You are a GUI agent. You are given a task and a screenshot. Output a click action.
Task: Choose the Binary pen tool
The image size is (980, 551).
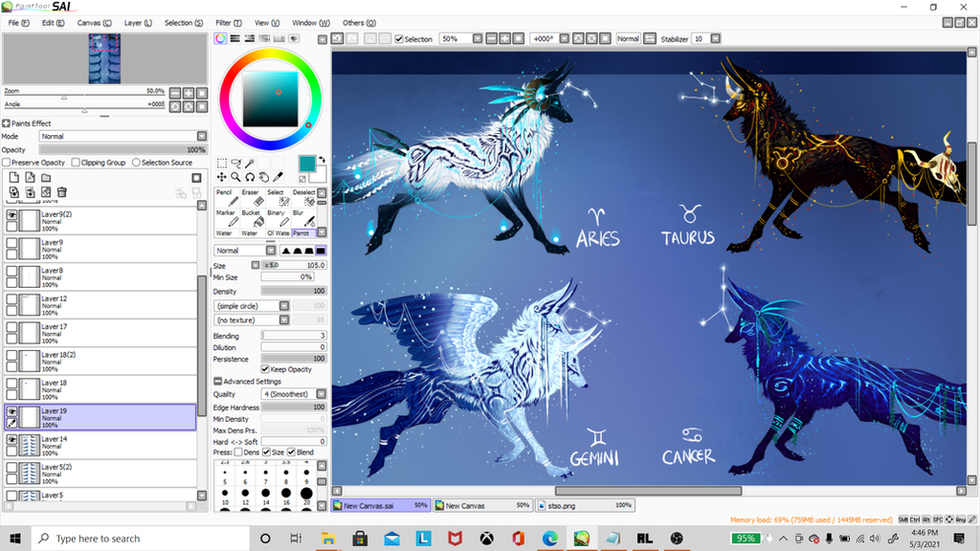(278, 218)
